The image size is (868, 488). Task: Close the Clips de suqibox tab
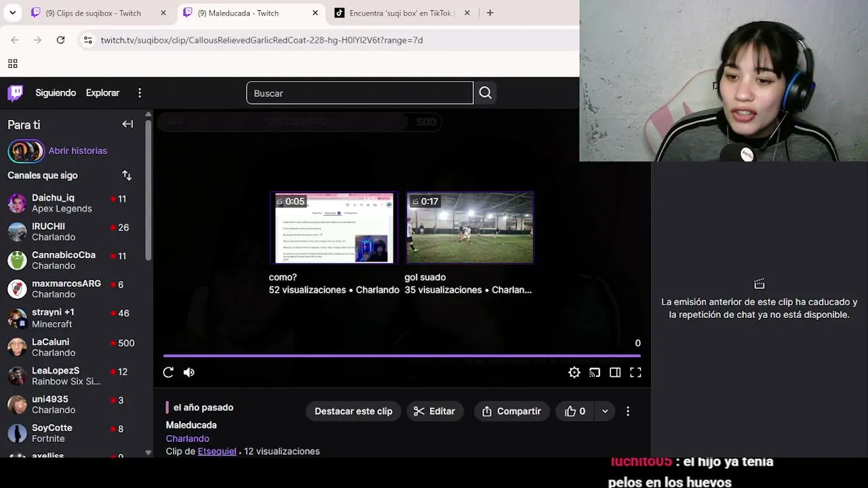[163, 13]
